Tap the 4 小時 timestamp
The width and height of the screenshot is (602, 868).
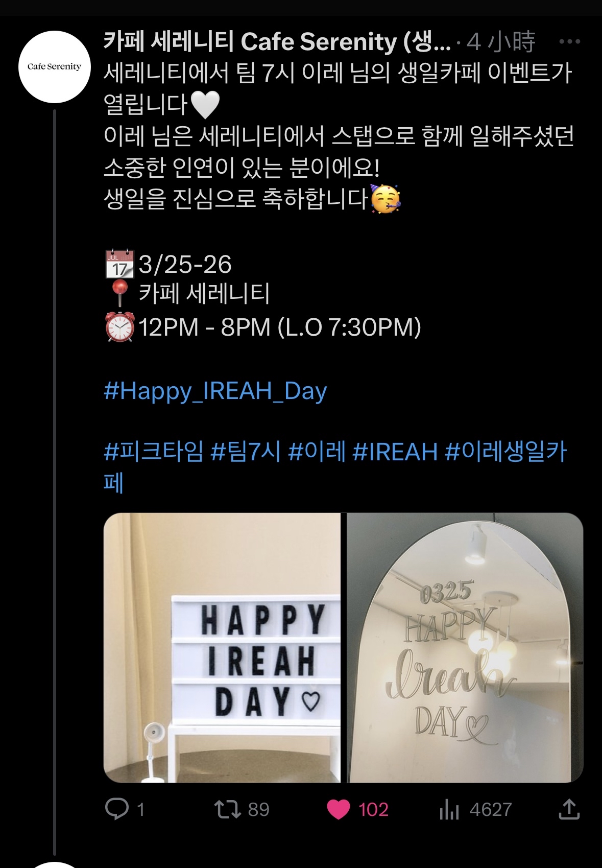click(x=501, y=42)
